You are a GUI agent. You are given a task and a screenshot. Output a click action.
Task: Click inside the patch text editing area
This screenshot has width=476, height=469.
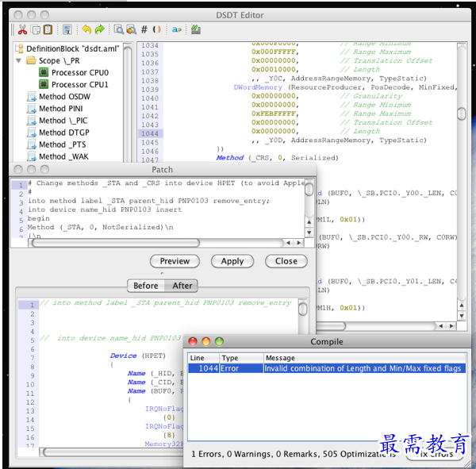(166, 210)
